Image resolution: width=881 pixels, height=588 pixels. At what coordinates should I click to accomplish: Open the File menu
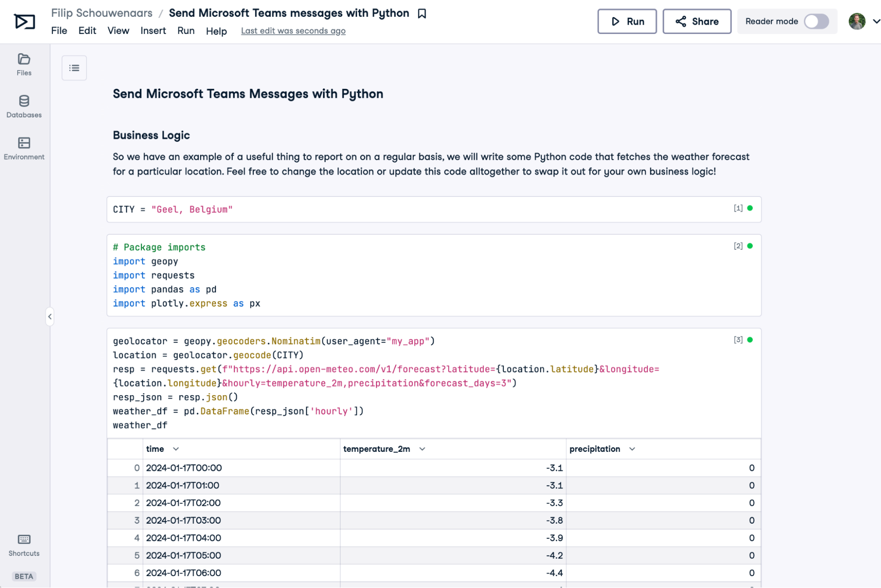59,31
